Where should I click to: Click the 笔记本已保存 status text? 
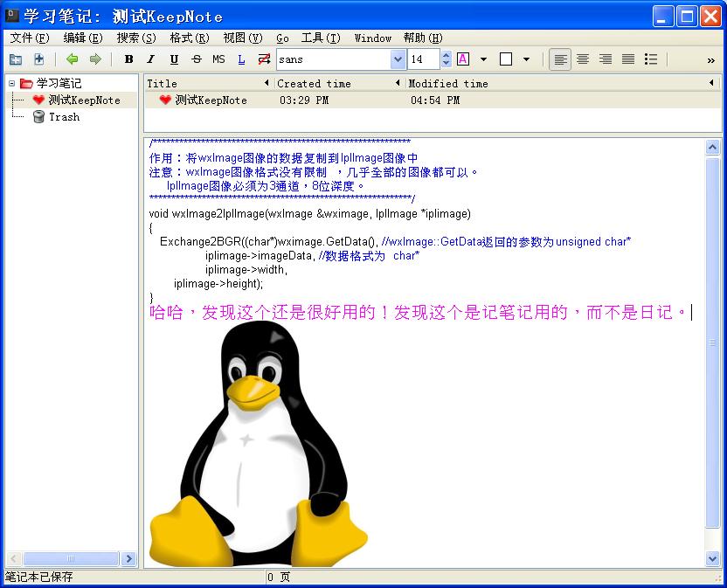(39, 578)
